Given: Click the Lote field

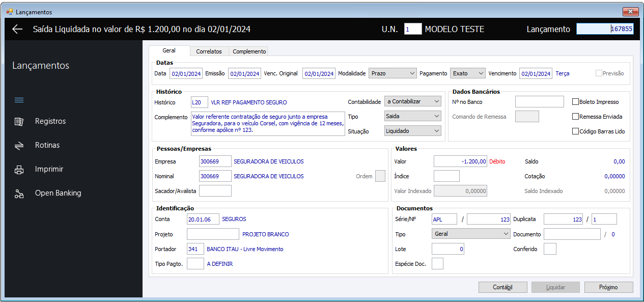Looking at the screenshot, I should pyautogui.click(x=448, y=249).
